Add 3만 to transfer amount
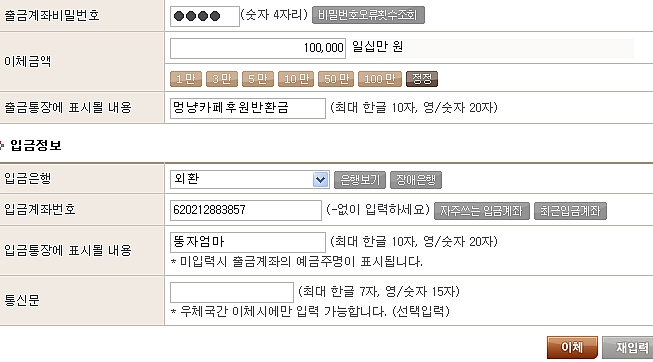 pos(222,79)
